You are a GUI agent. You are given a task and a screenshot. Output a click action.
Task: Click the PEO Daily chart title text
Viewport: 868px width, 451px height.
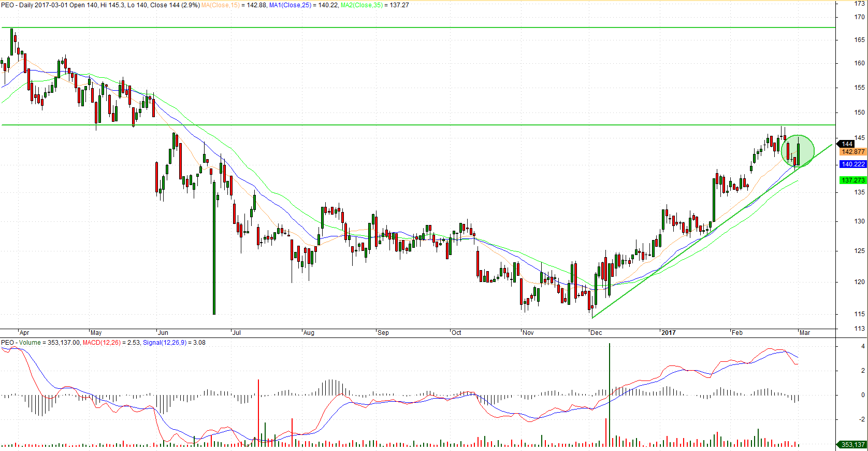pyautogui.click(x=100, y=5)
